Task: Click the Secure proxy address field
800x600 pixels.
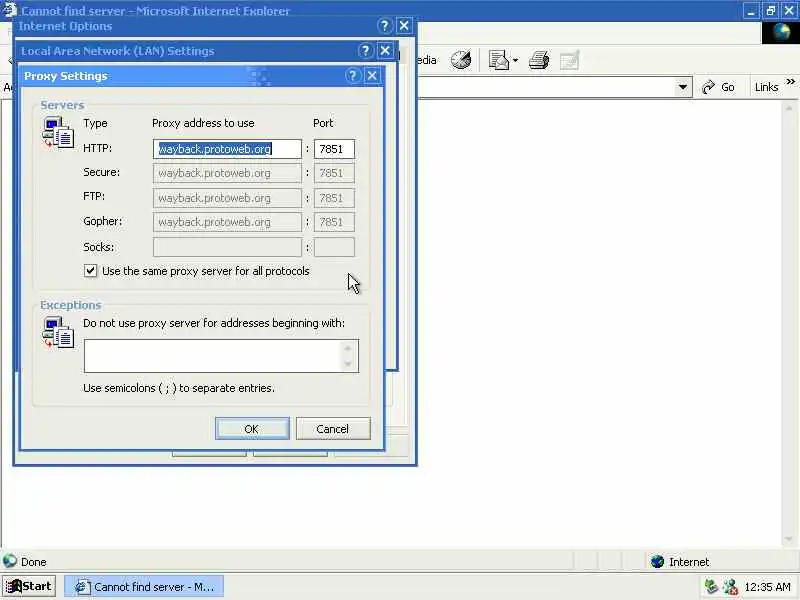Action: coord(227,173)
